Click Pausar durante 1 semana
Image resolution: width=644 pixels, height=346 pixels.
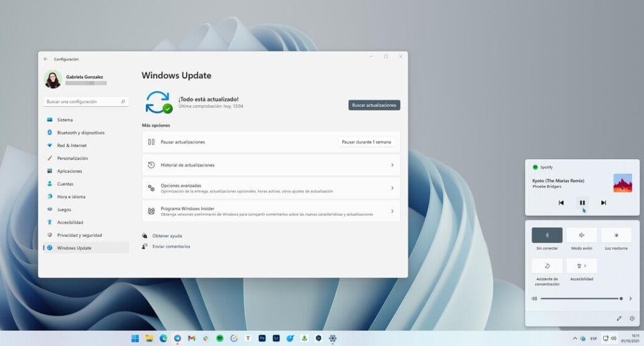(x=366, y=142)
